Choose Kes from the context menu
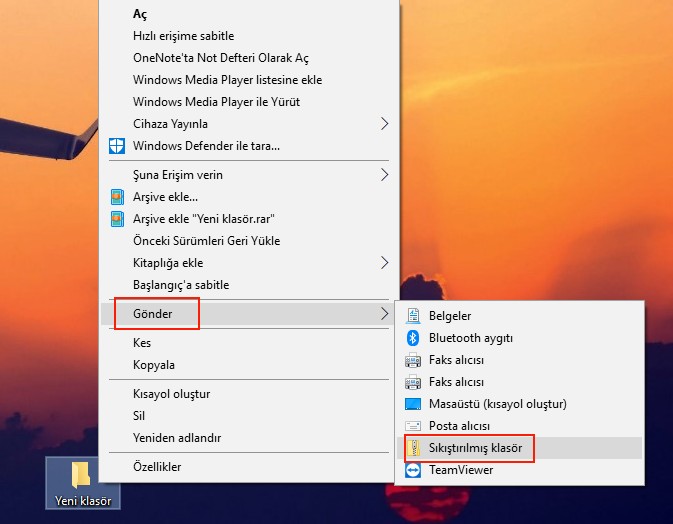Screen dimensions: 673x524 click(250, 343)
